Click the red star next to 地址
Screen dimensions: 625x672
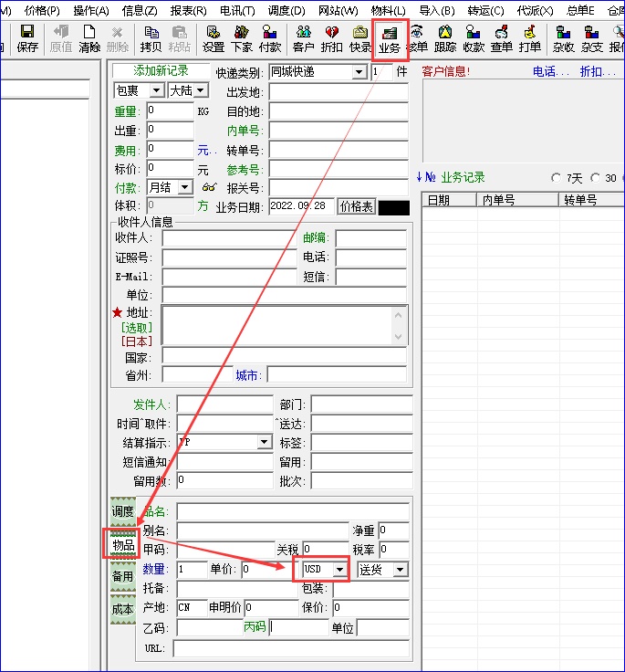point(117,312)
